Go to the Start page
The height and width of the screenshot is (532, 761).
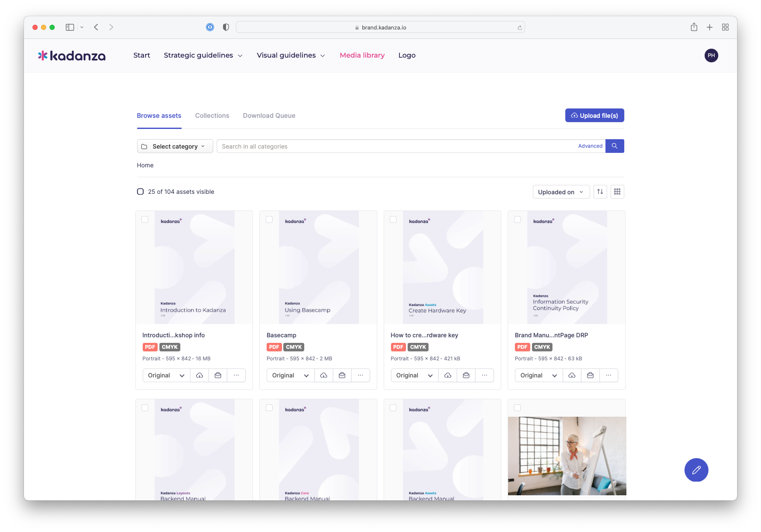click(141, 56)
